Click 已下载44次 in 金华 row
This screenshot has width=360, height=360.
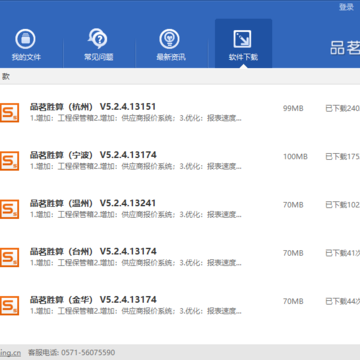pyautogui.click(x=343, y=302)
